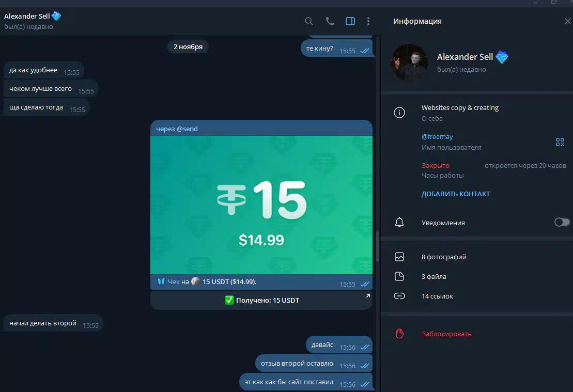Click the red hand block icon
The image size is (573, 392).
[x=399, y=334]
